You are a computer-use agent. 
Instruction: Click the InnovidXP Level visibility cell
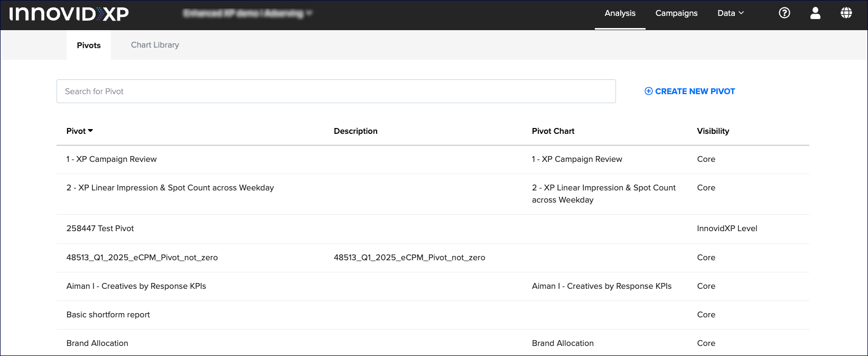coord(727,229)
